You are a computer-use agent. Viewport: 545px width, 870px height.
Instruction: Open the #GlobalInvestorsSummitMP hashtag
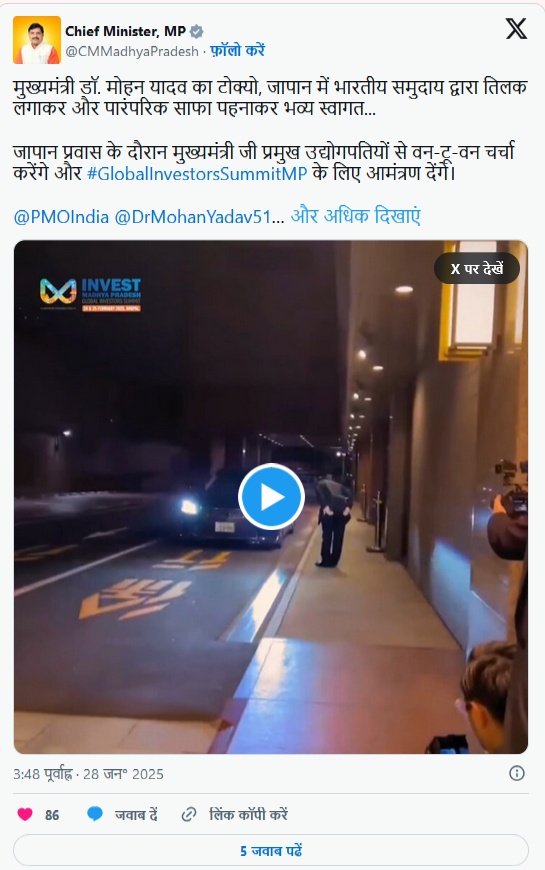pos(197,174)
